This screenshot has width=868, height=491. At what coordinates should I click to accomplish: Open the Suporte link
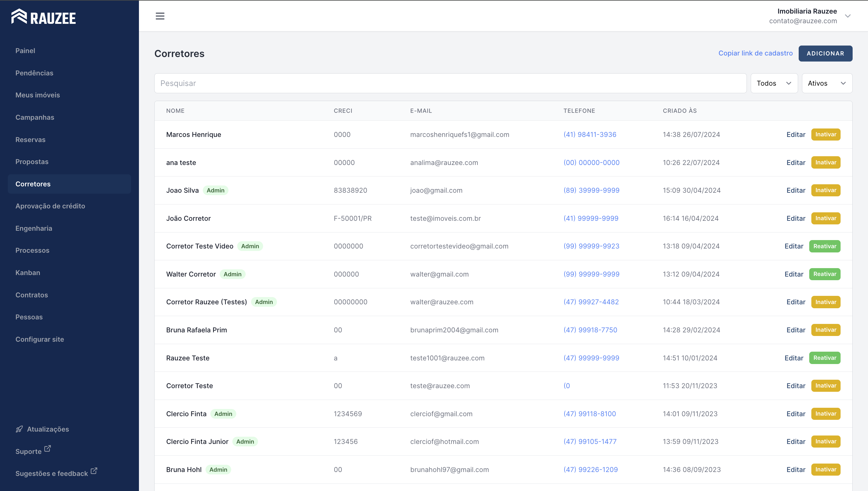(28, 451)
